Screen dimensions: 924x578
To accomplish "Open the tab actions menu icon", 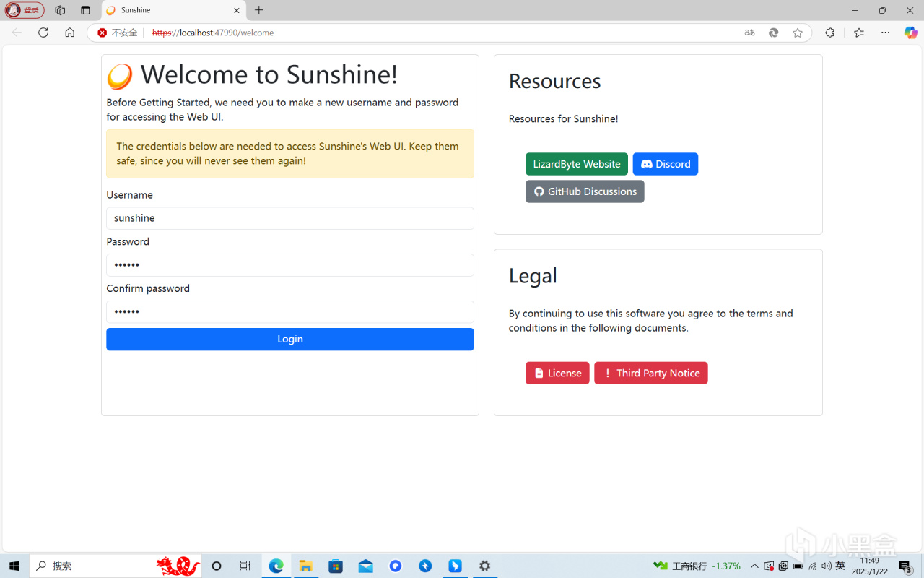I will (85, 10).
